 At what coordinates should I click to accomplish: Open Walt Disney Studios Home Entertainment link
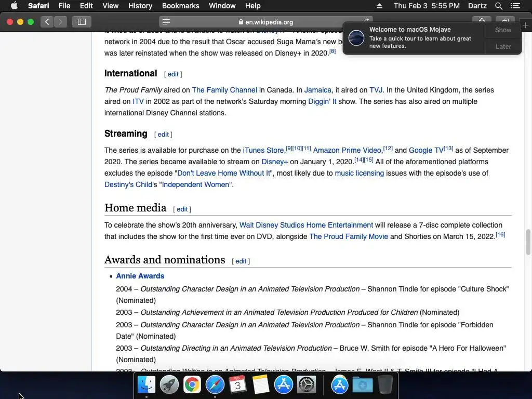(306, 225)
